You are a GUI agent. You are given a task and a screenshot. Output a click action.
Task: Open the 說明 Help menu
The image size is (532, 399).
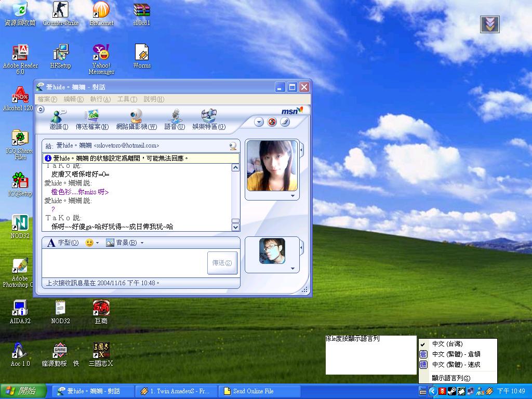tap(154, 99)
